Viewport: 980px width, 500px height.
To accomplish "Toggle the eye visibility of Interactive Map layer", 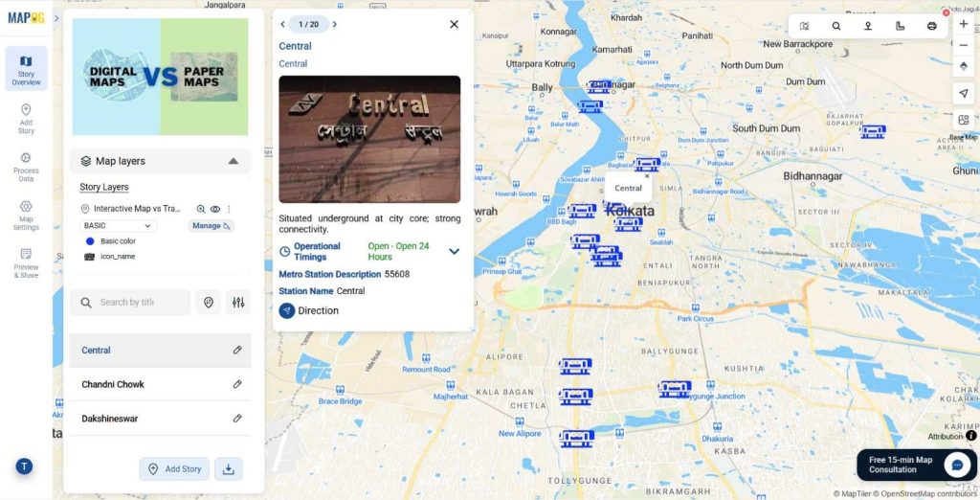I will coord(215,209).
